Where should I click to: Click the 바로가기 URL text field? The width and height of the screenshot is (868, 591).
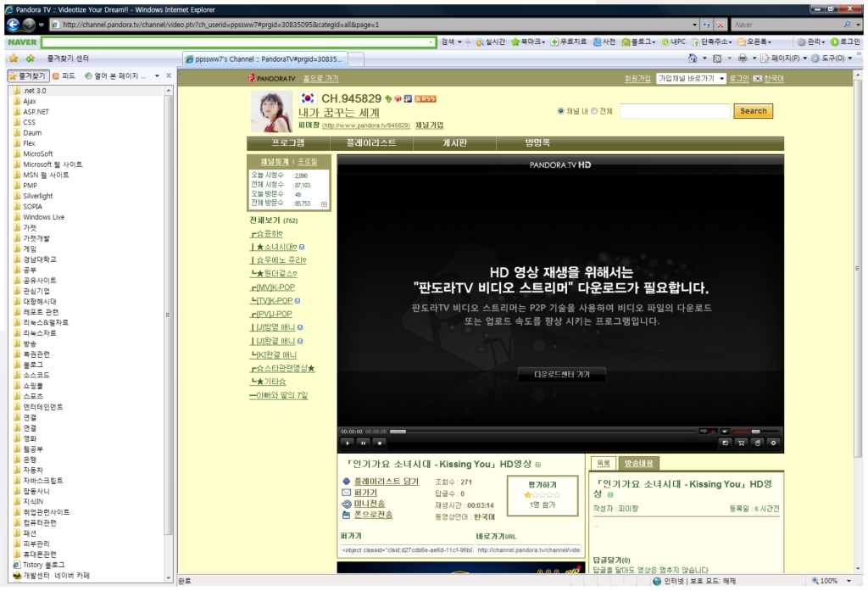528,550
